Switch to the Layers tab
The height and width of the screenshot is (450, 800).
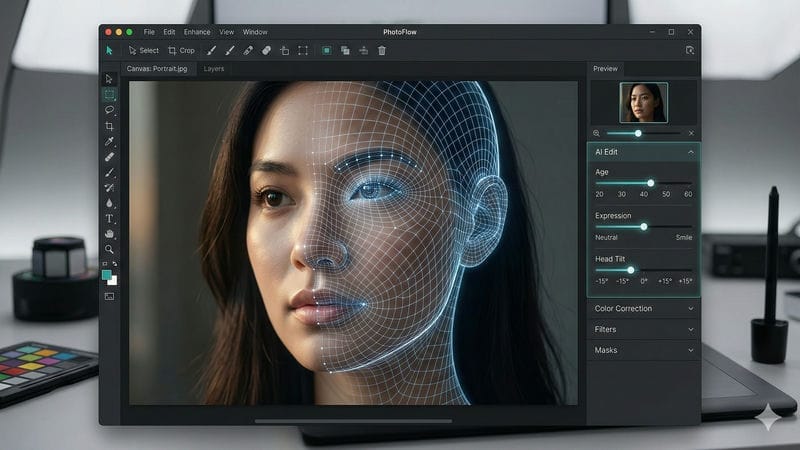214,68
